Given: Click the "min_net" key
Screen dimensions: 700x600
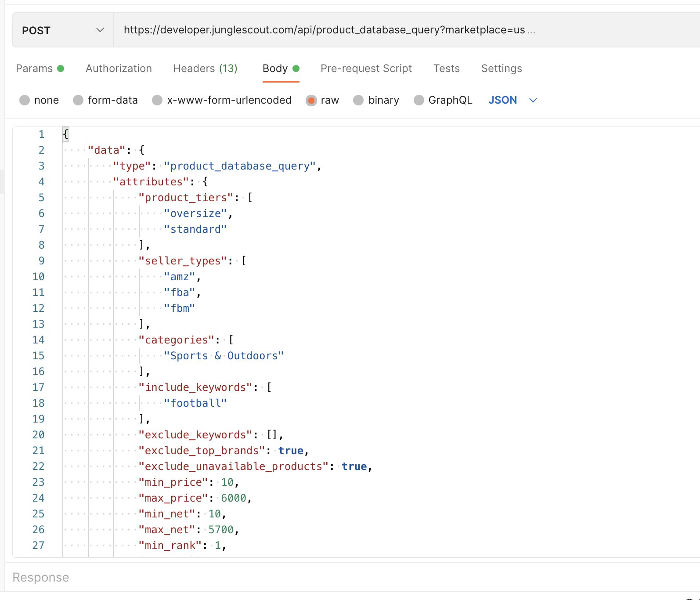Looking at the screenshot, I should pyautogui.click(x=167, y=514).
